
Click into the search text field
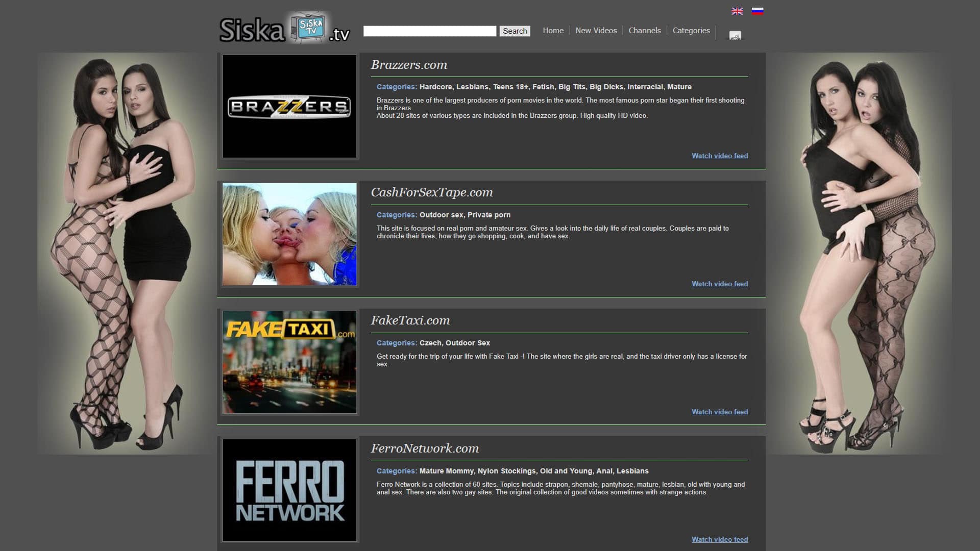coord(430,31)
